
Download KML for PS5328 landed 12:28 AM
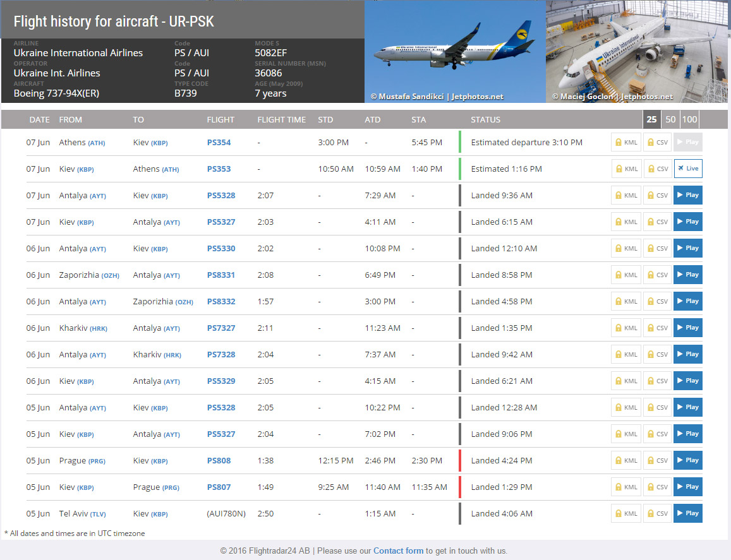(x=626, y=408)
